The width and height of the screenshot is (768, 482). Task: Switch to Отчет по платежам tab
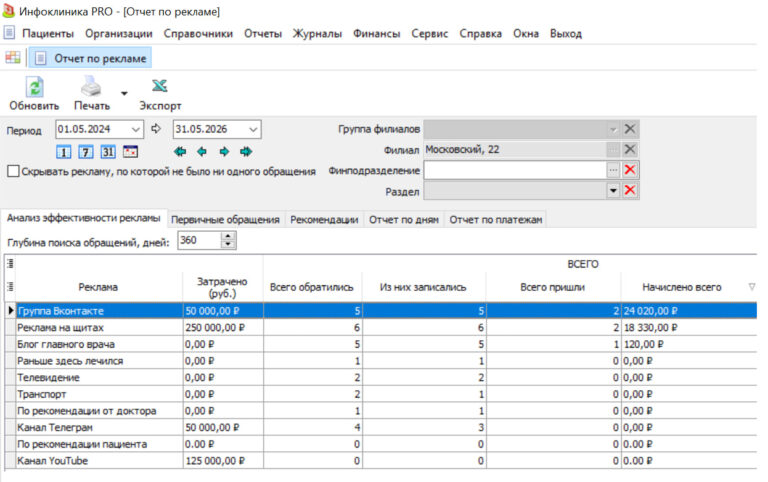496,220
